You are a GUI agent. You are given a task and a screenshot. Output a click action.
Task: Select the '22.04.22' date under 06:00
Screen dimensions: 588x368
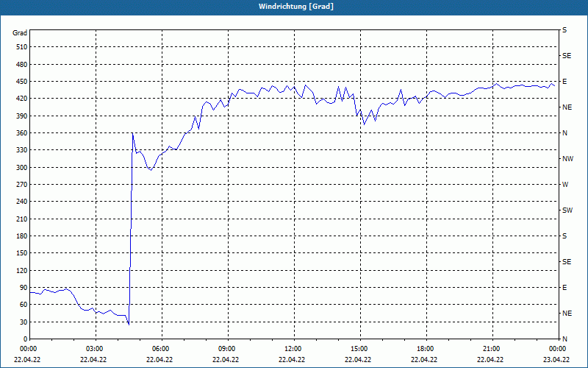(159, 360)
